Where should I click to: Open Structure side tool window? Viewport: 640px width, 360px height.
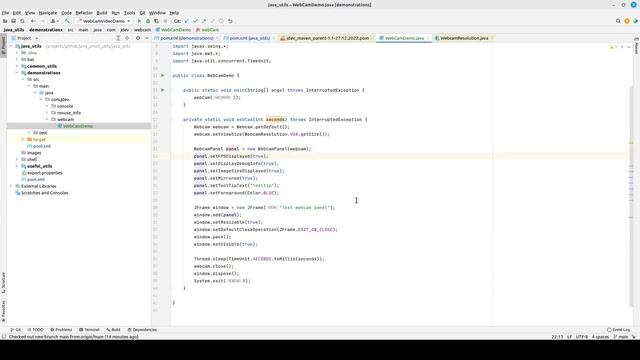(3, 282)
